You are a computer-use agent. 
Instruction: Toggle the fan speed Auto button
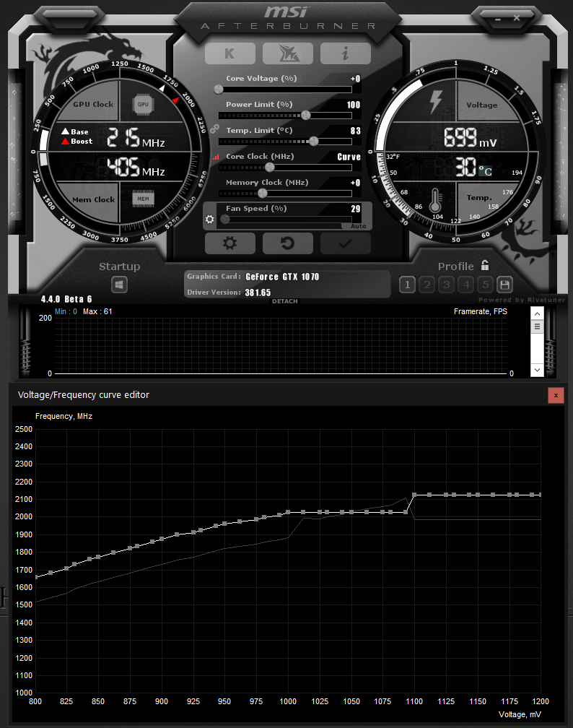click(x=358, y=226)
